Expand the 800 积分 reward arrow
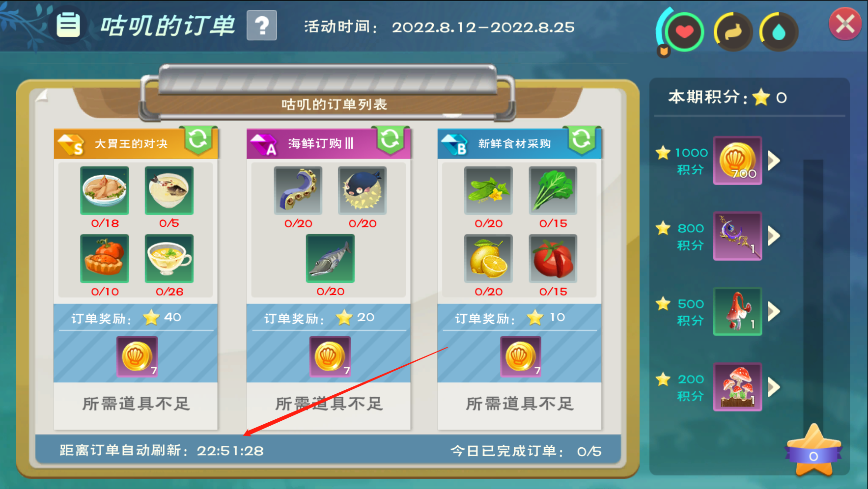Viewport: 868px width, 489px height. coord(774,236)
